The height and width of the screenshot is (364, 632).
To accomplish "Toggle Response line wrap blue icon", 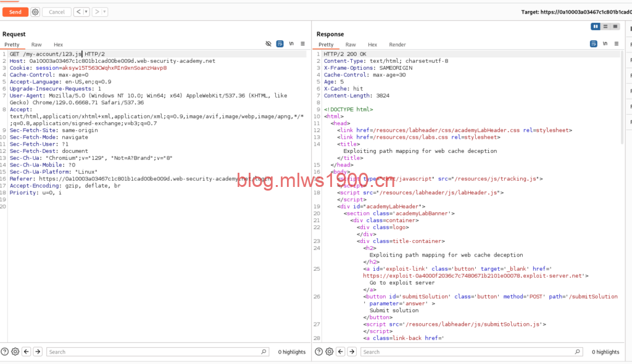I will click(593, 44).
